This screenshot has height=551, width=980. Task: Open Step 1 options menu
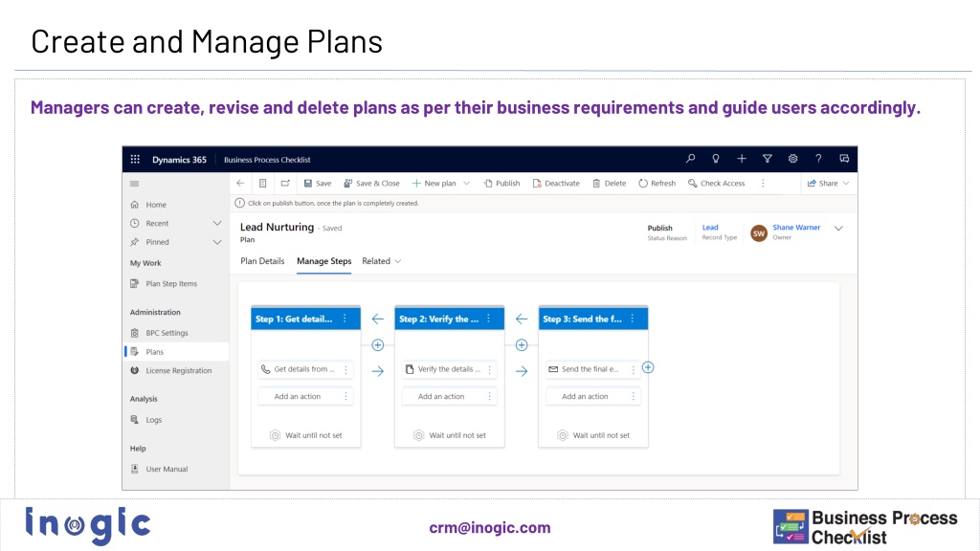[x=345, y=319]
